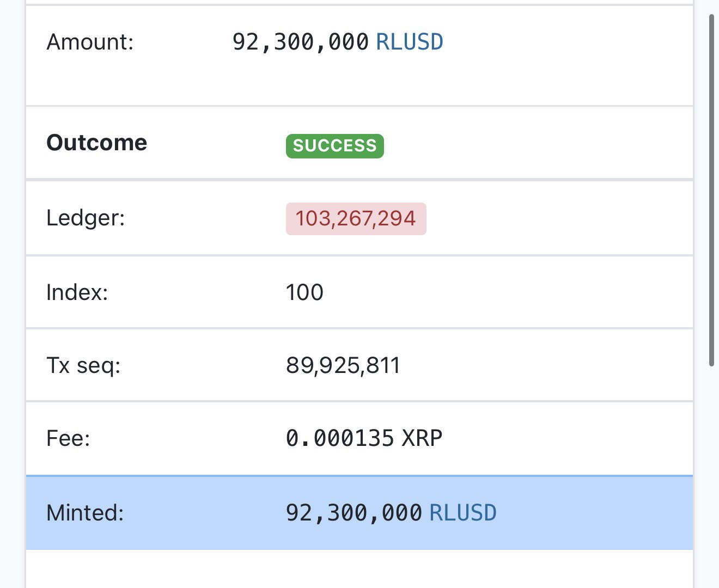Click the blank panel below the Minted row
719x588 pixels.
tap(359, 569)
